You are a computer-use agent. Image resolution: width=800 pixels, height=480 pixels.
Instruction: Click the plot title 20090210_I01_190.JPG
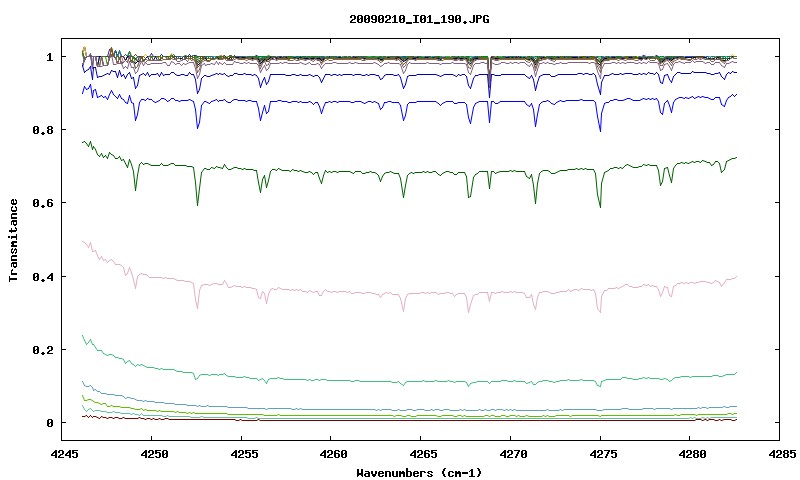click(x=419, y=19)
